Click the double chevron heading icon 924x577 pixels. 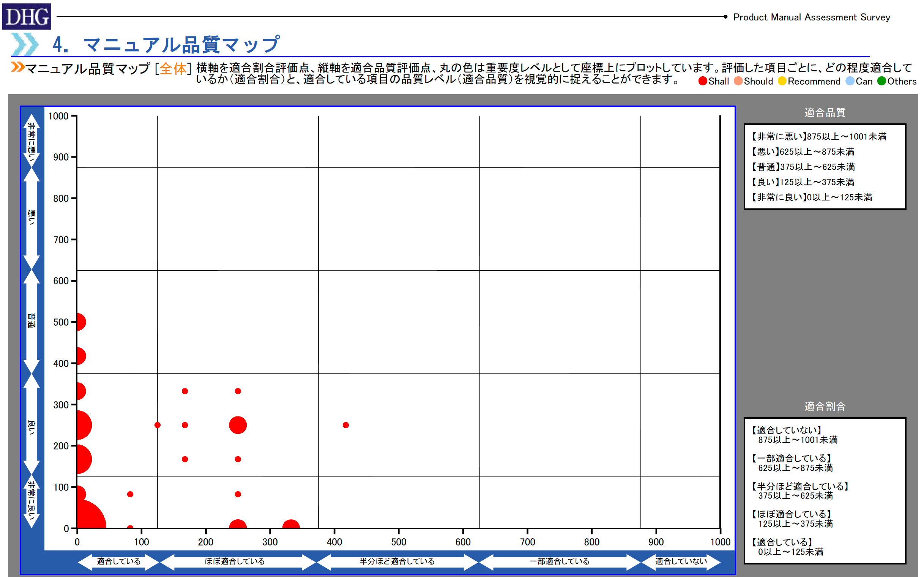(x=25, y=44)
